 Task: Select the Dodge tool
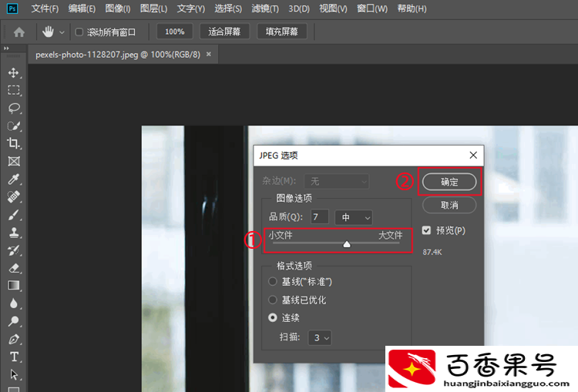(x=14, y=321)
